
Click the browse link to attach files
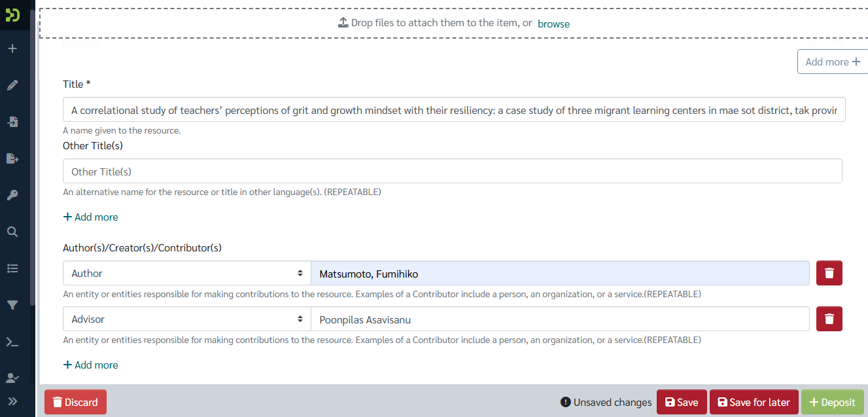pos(553,24)
